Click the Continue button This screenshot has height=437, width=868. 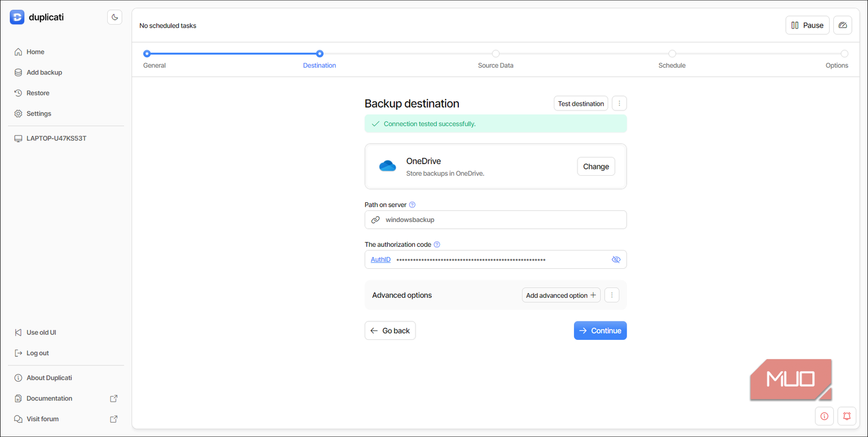[600, 331]
